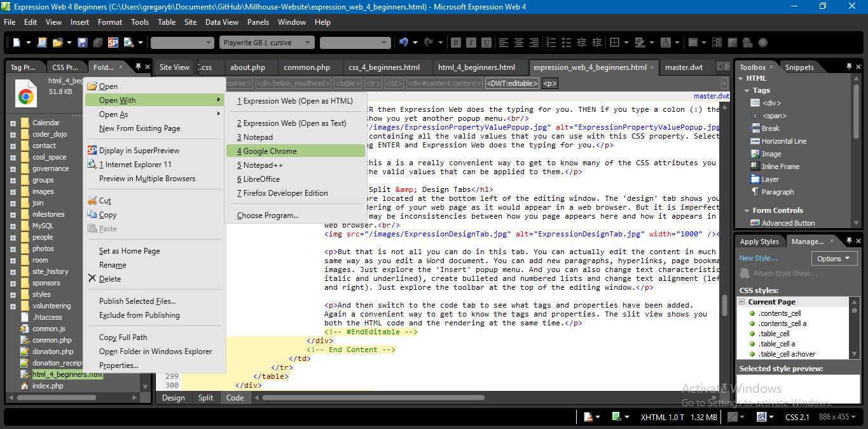Click the New Style... link
Viewport: 868px width, 429px height.
point(758,258)
